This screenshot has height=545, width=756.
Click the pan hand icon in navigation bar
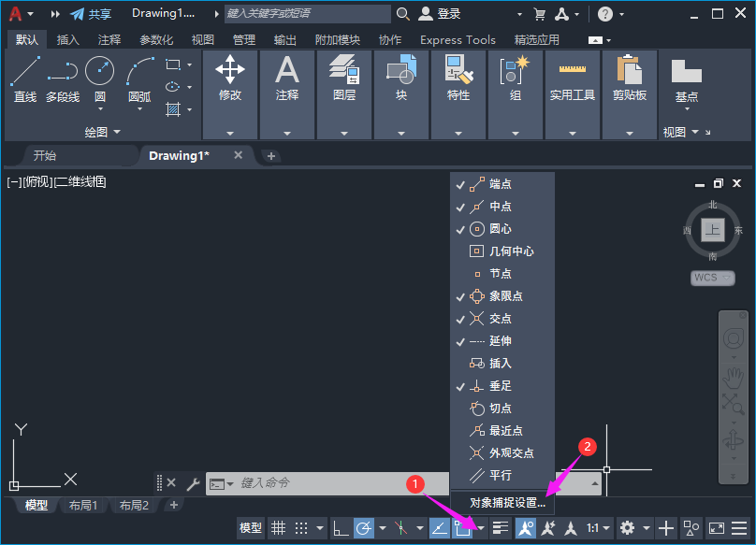point(733,378)
